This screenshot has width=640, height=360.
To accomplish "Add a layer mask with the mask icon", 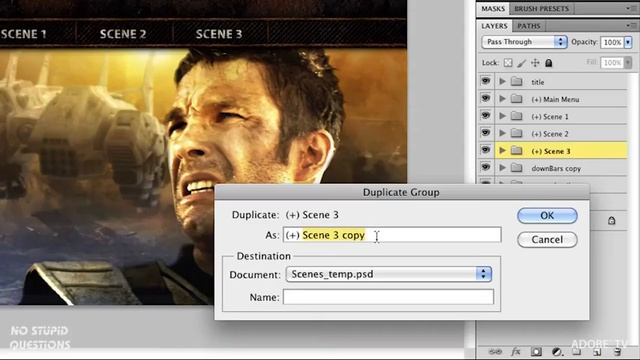I will 536,351.
